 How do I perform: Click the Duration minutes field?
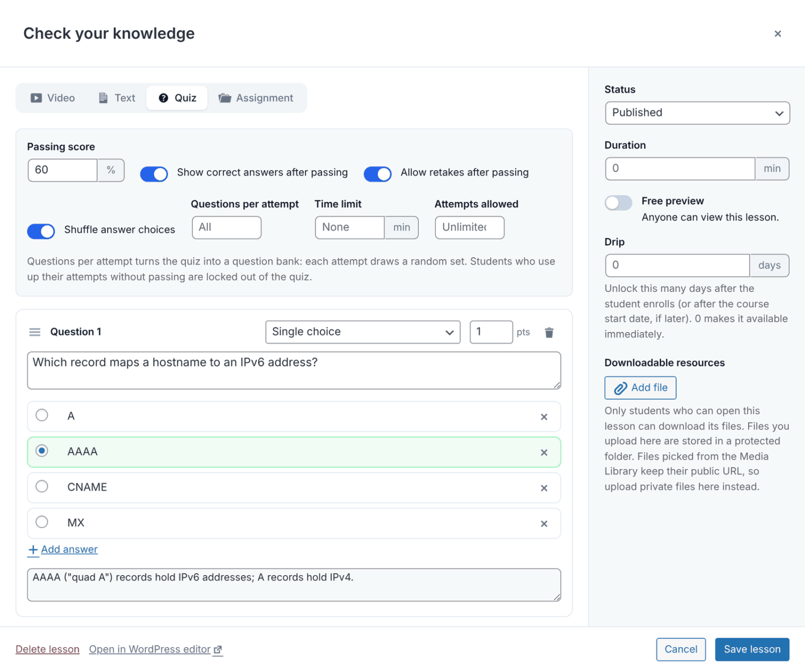click(x=680, y=169)
